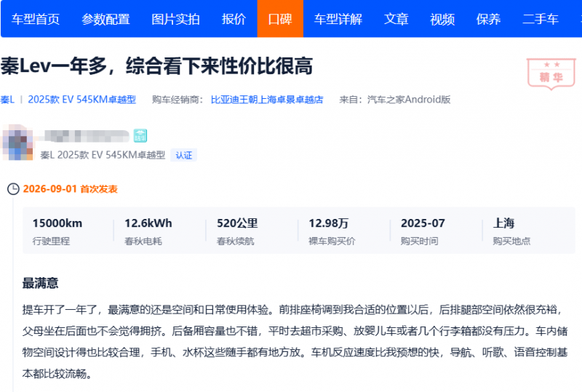Click the 精华 stamp badge
This screenshot has height=392, width=582.
[551, 74]
